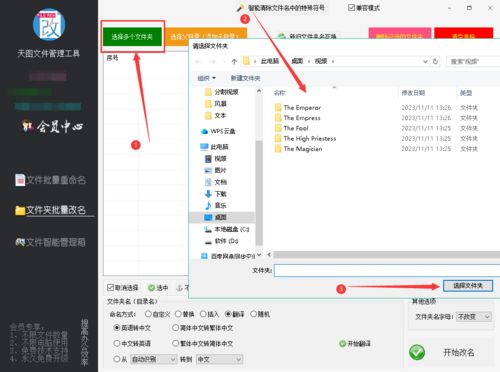Select the 音乐 music note item

pyautogui.click(x=208, y=205)
